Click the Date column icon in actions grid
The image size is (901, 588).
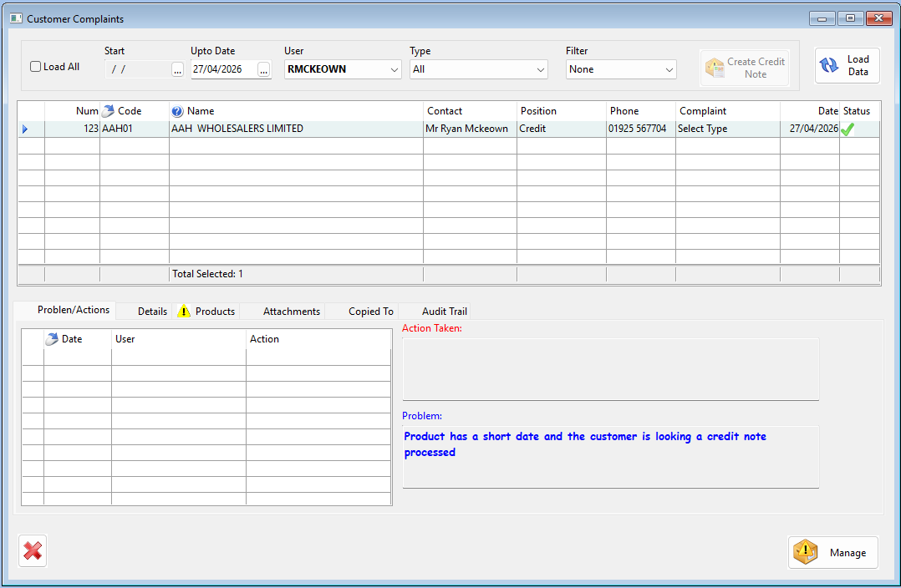pos(52,339)
